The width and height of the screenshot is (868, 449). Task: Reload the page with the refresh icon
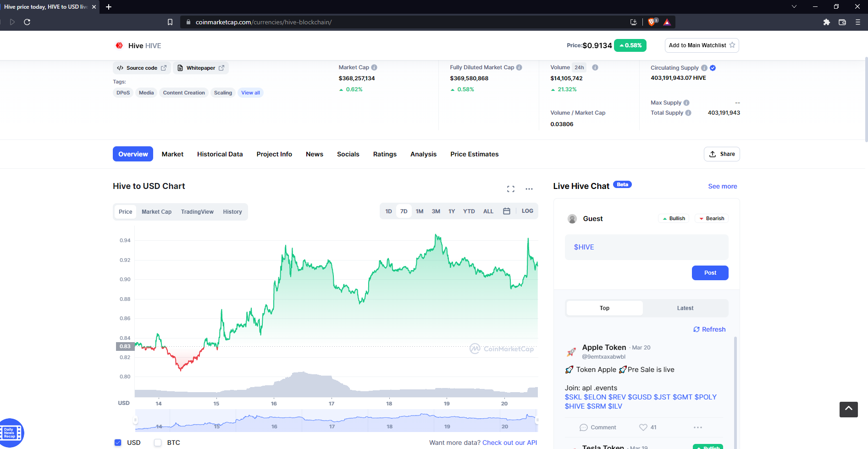pyautogui.click(x=27, y=22)
